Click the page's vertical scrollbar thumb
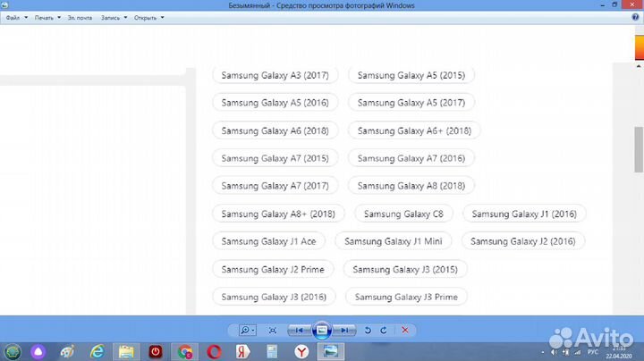 (x=639, y=149)
